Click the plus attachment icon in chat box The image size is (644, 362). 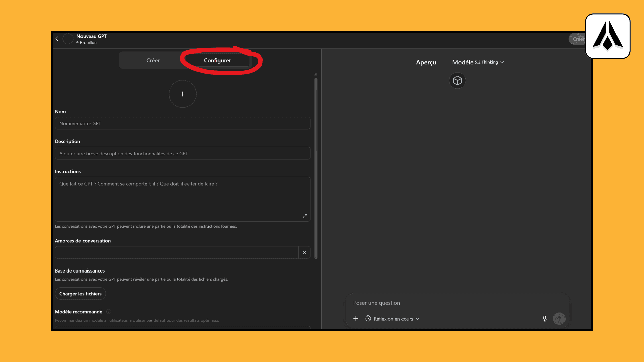coord(356,319)
